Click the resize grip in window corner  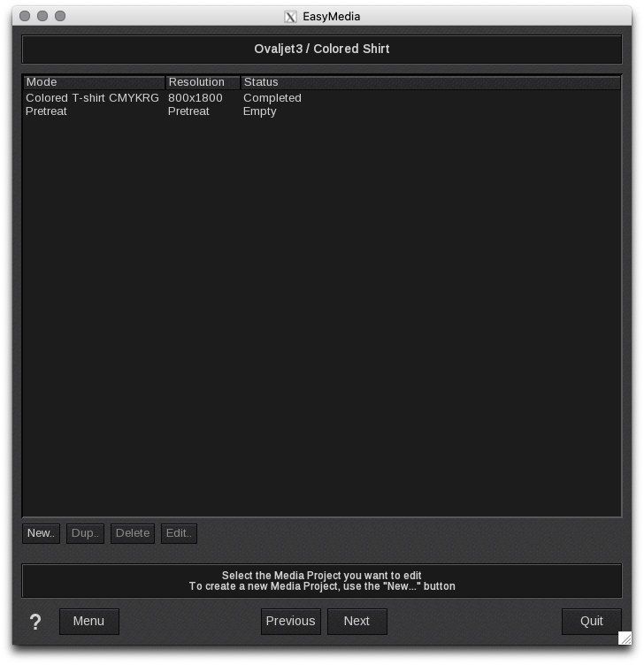(625, 638)
